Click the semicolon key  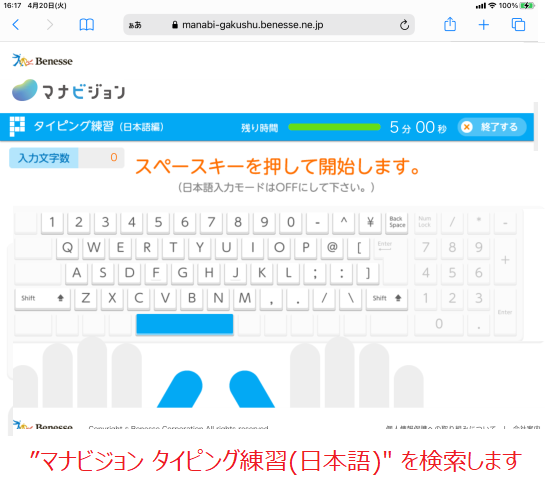[x=315, y=273]
